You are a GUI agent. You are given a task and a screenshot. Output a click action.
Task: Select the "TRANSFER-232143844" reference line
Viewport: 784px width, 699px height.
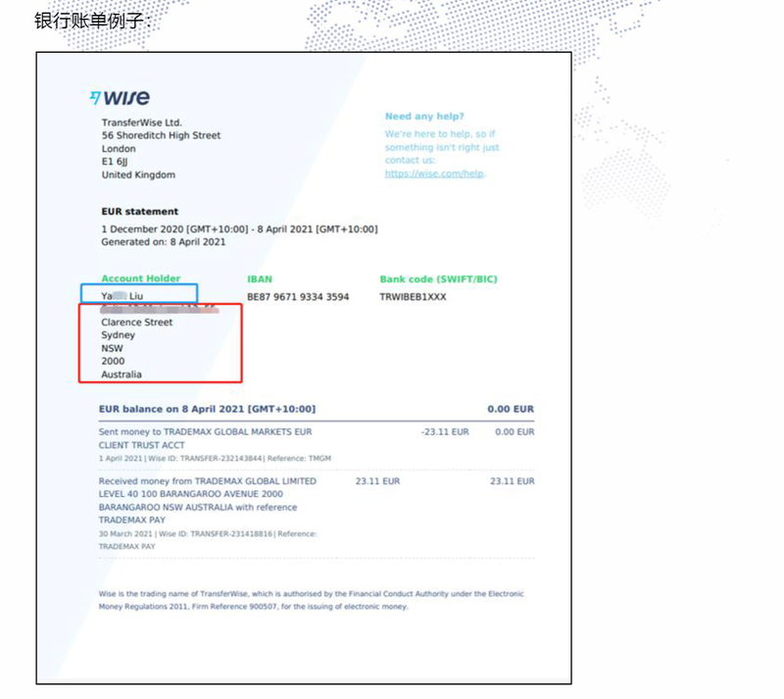(x=215, y=459)
